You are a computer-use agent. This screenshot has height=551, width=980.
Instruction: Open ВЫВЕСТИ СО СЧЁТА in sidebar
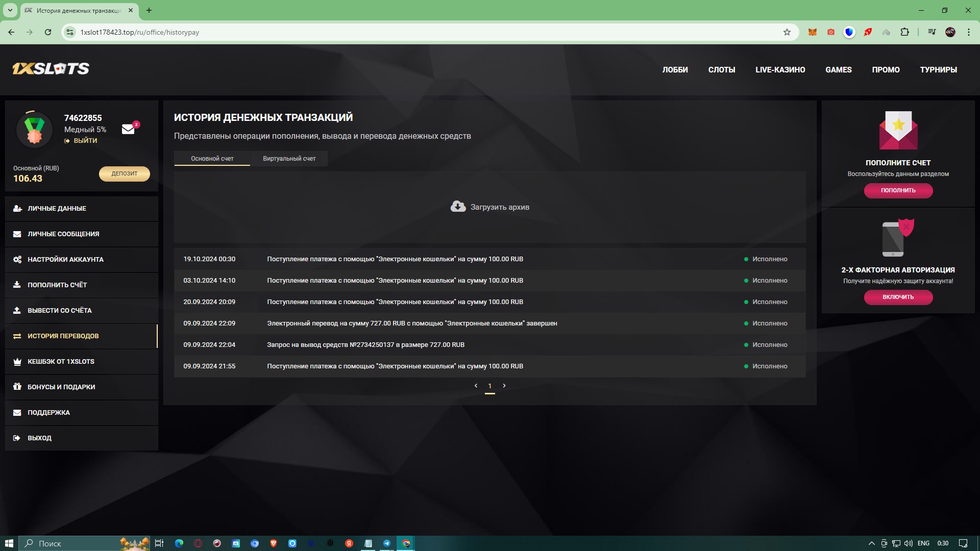coord(60,311)
